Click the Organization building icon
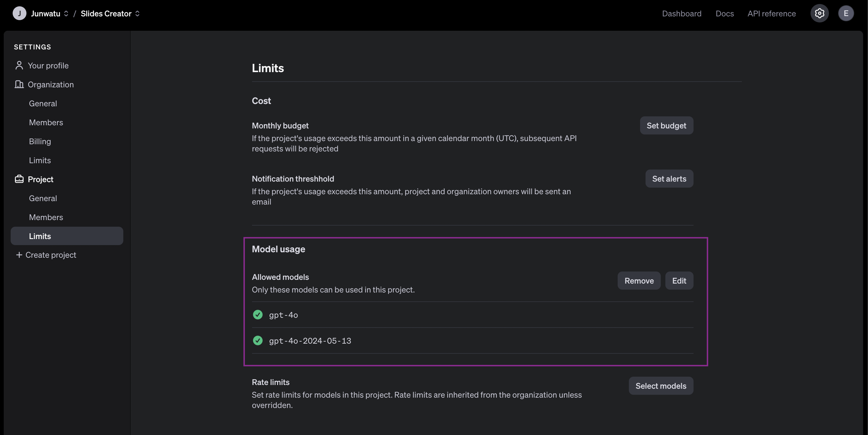The width and height of the screenshot is (868, 435). (19, 84)
